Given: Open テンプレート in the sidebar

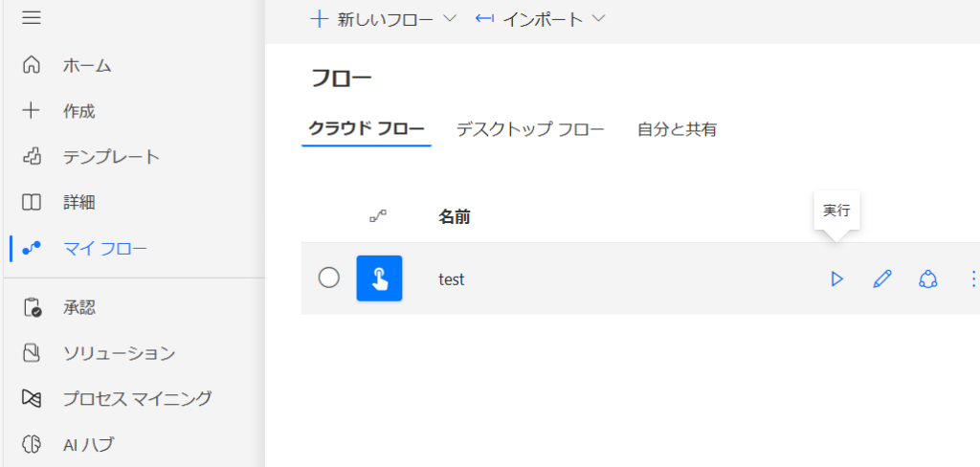Looking at the screenshot, I should (111, 157).
